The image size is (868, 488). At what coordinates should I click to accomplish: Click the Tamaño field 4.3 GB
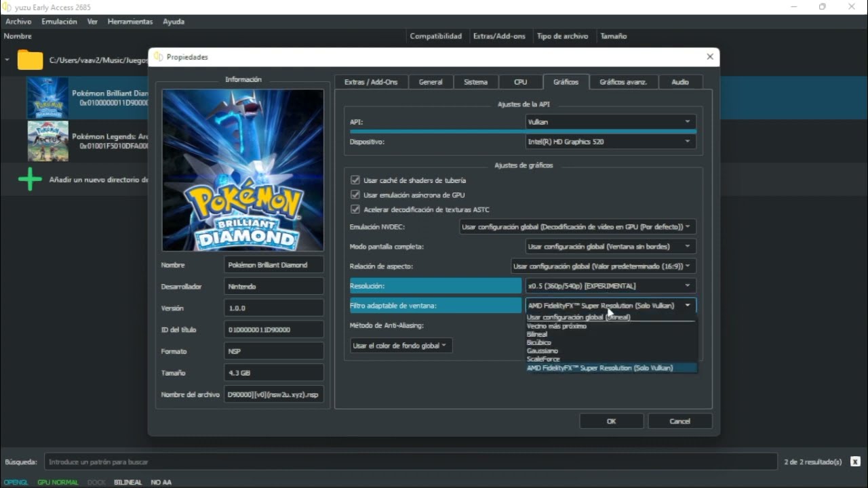point(274,373)
